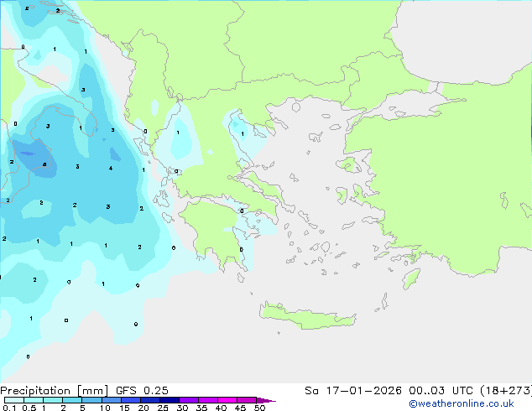Click the island of Crete on the map
Viewport: 532px width, 411px height.
pos(307,316)
